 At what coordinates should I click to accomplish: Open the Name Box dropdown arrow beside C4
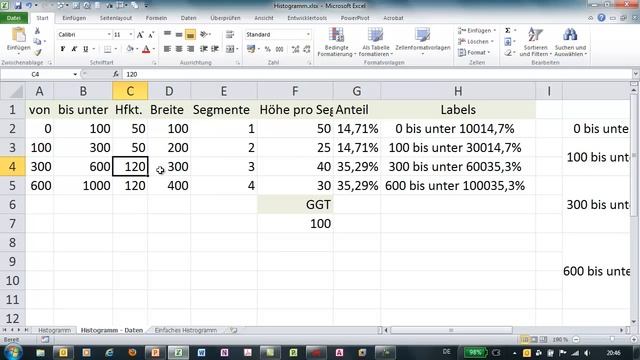pos(75,74)
